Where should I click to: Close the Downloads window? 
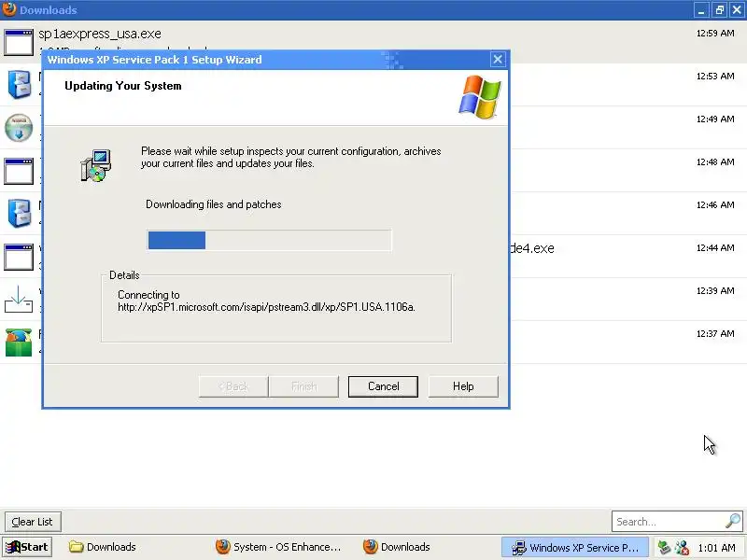click(x=737, y=10)
